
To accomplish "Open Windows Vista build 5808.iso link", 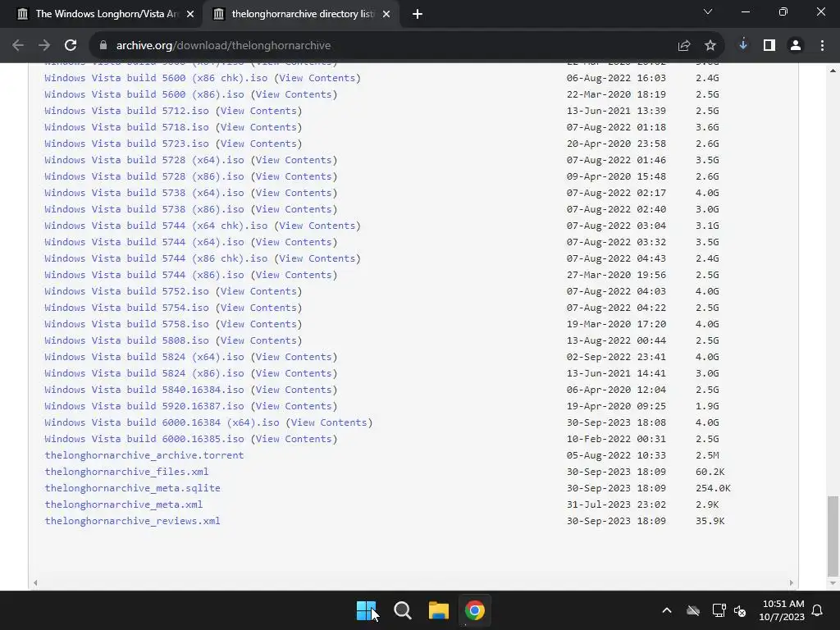I will (126, 340).
